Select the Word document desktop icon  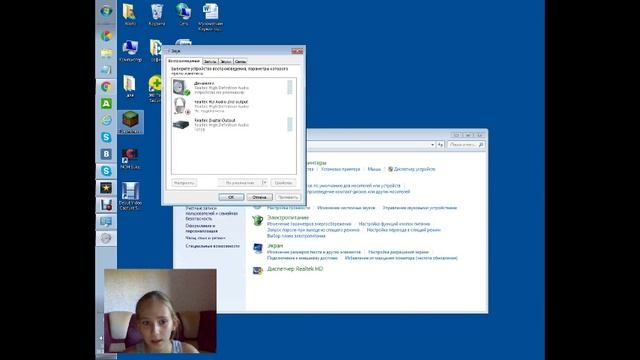tap(211, 17)
